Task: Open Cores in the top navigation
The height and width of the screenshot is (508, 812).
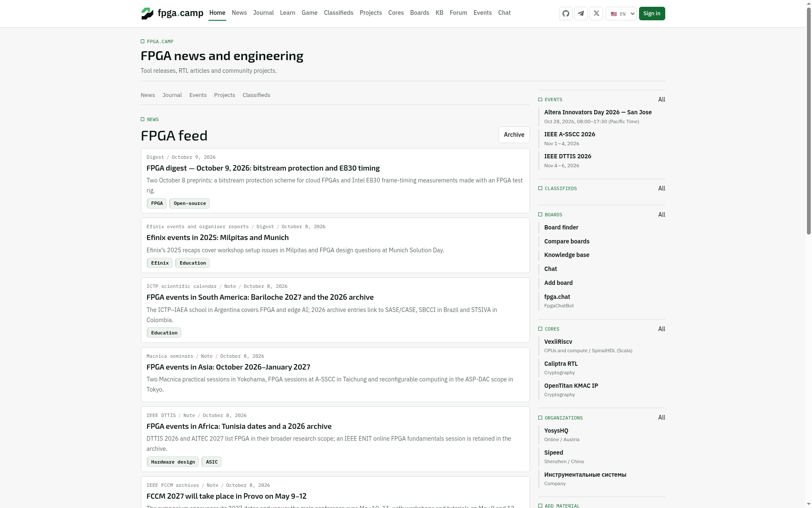Action: click(x=396, y=13)
